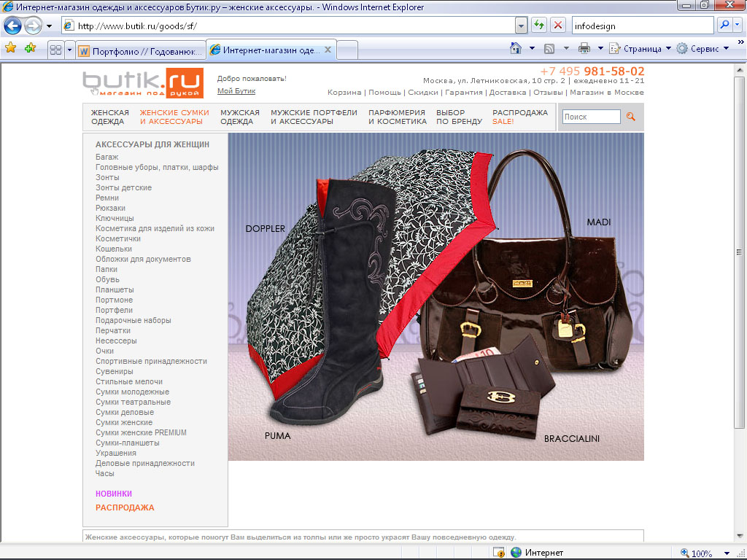Open the Зонты детские category

pos(124,187)
